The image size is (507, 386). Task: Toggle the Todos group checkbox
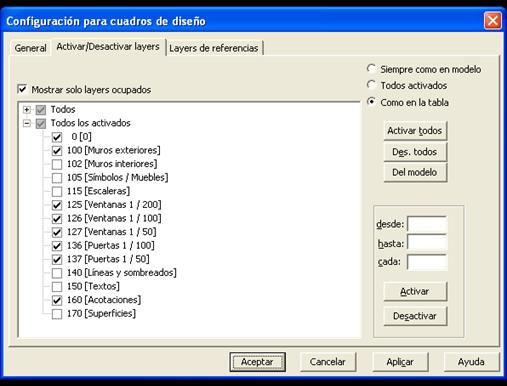click(x=41, y=110)
